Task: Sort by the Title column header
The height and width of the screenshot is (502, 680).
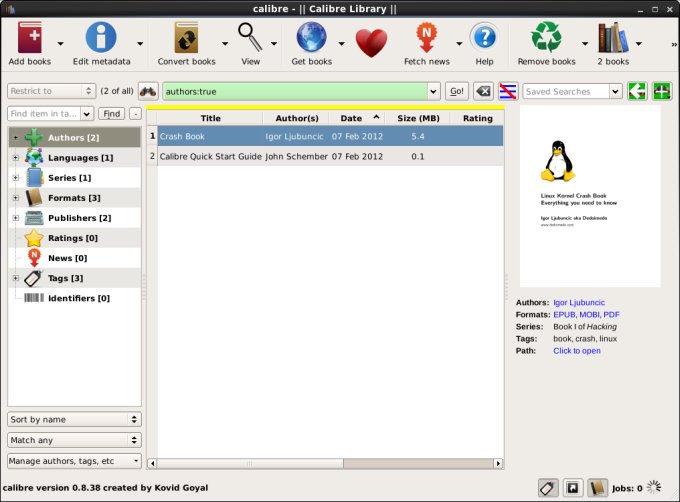Action: (210, 118)
